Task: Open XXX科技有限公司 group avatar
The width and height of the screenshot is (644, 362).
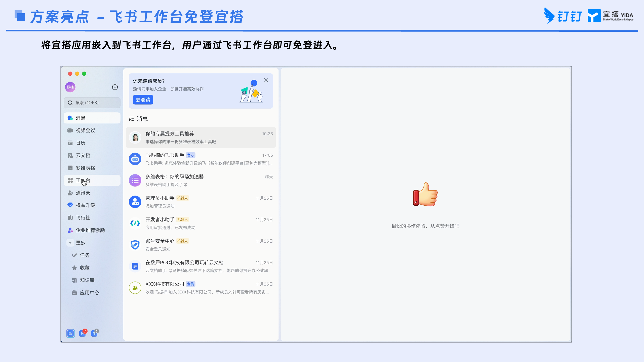Action: tap(135, 288)
